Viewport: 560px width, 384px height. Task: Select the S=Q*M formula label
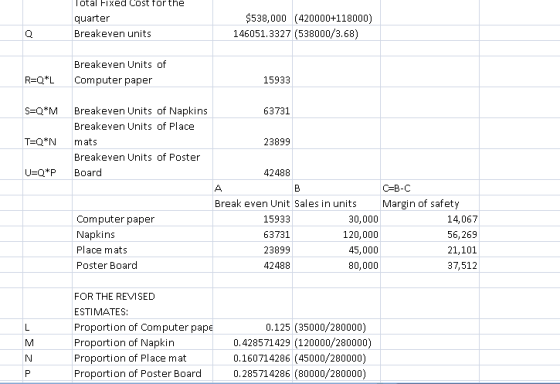41,111
